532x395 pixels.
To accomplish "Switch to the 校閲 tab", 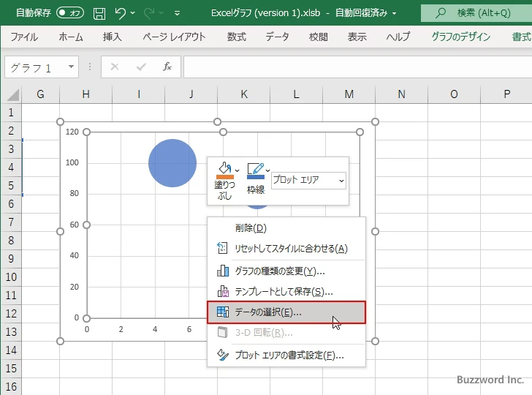I will [319, 37].
